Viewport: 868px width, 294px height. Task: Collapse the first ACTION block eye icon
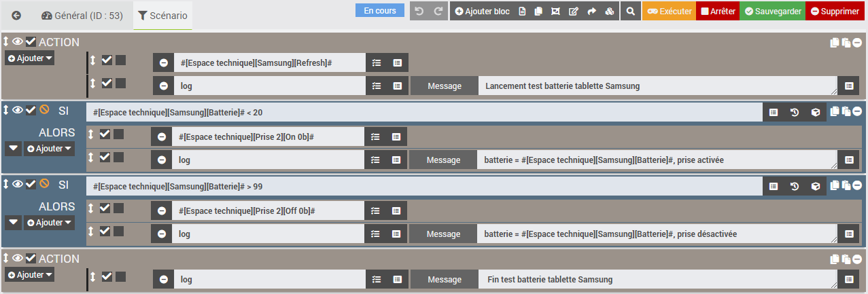click(18, 41)
